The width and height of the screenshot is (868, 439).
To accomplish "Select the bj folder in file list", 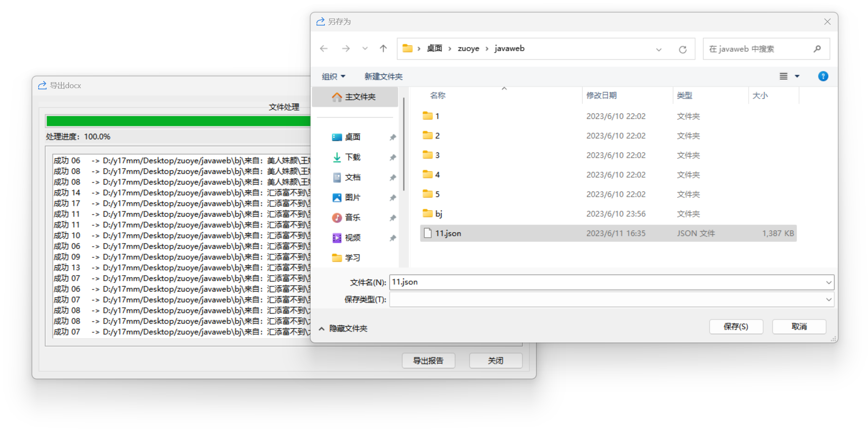I will pyautogui.click(x=608, y=214).
